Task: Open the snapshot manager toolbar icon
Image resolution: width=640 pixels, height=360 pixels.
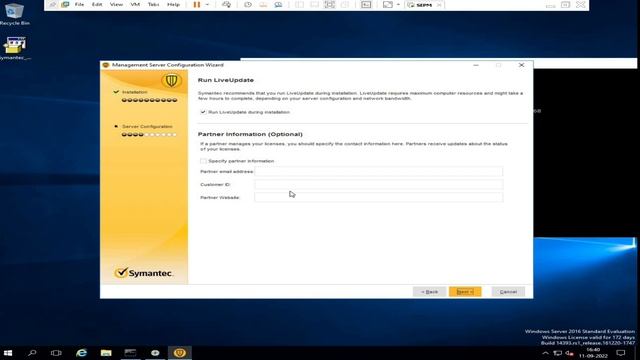Action: pos(278,4)
